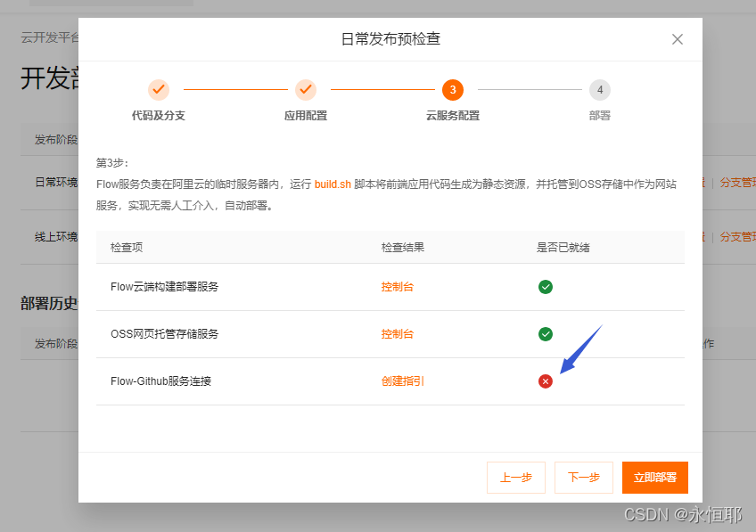Click the red error icon for Flow-Github服务连接

(x=546, y=381)
